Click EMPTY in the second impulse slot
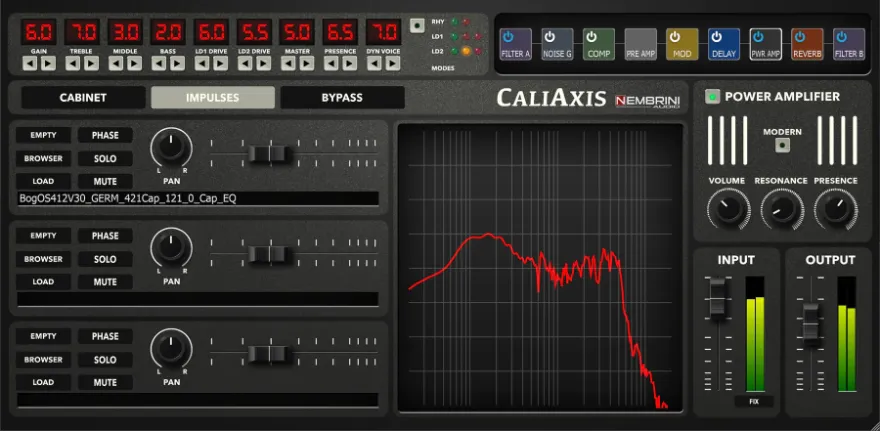880x431 pixels. click(x=43, y=236)
